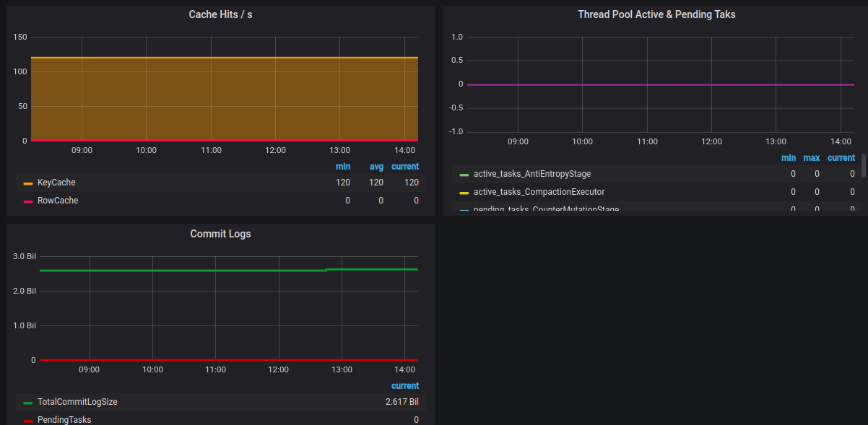
Task: Toggle active_tasks_CompactionExecutor series in legend
Action: (539, 192)
